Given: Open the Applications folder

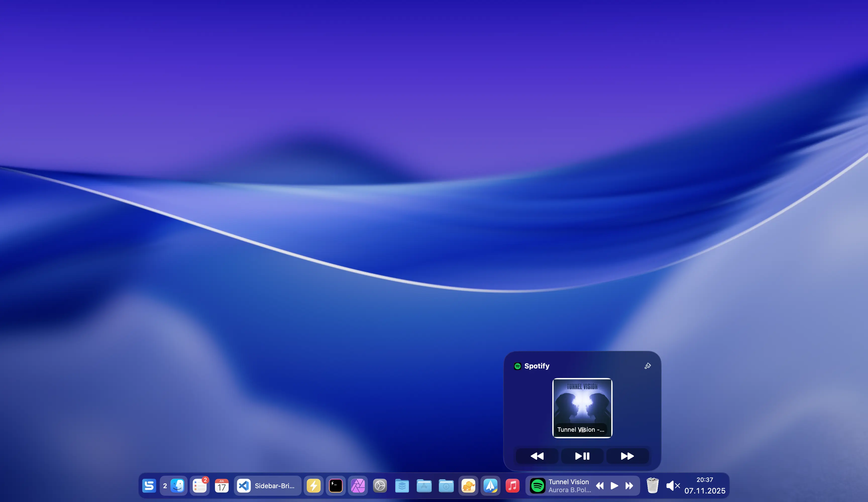Looking at the screenshot, I should 424,485.
